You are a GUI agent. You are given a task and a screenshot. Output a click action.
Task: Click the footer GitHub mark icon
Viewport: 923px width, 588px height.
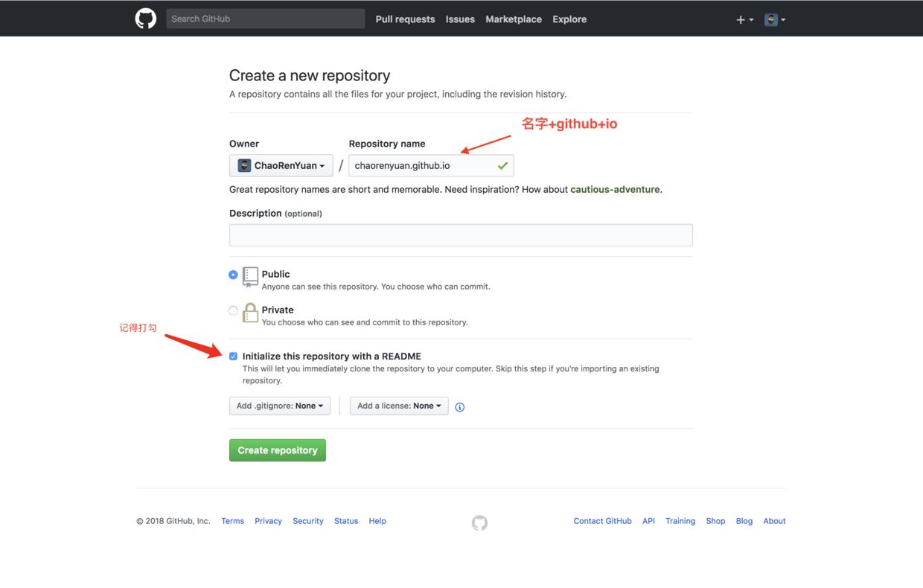pos(479,523)
